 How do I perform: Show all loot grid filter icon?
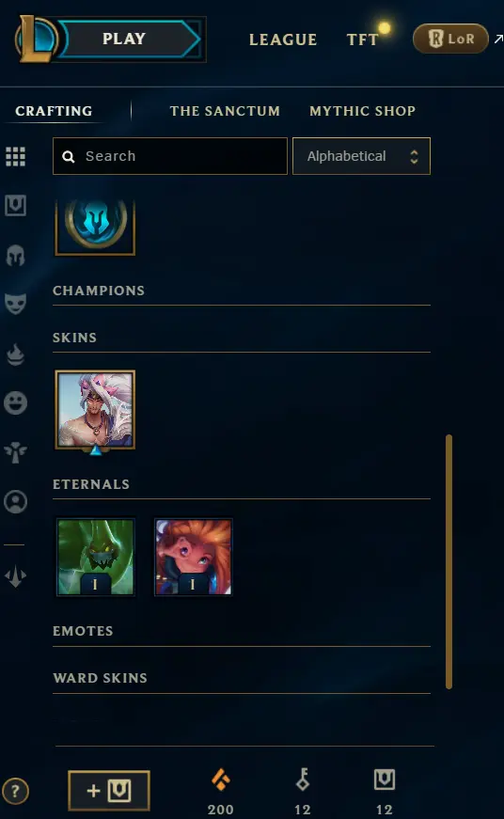(16, 156)
